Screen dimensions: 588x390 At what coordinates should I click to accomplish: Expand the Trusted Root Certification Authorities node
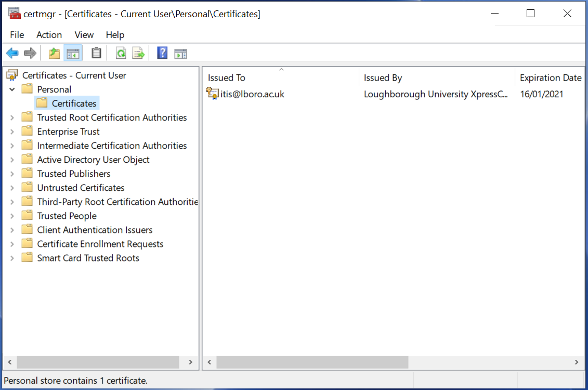coord(13,117)
